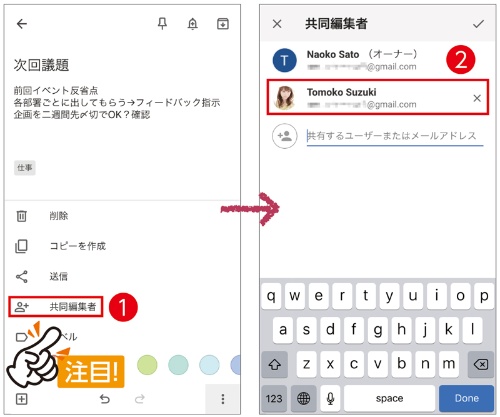Set a reminder using the bell icon
This screenshot has height=417, width=500.
click(x=193, y=24)
